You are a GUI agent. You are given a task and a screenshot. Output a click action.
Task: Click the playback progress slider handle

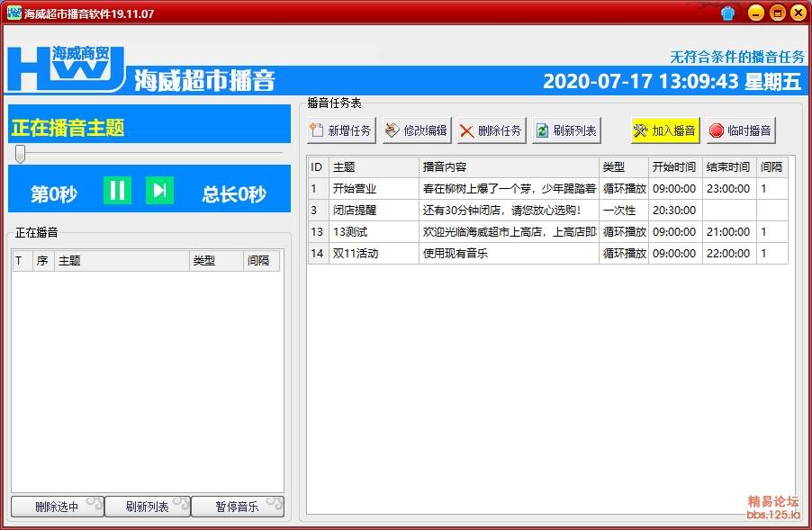pos(20,154)
